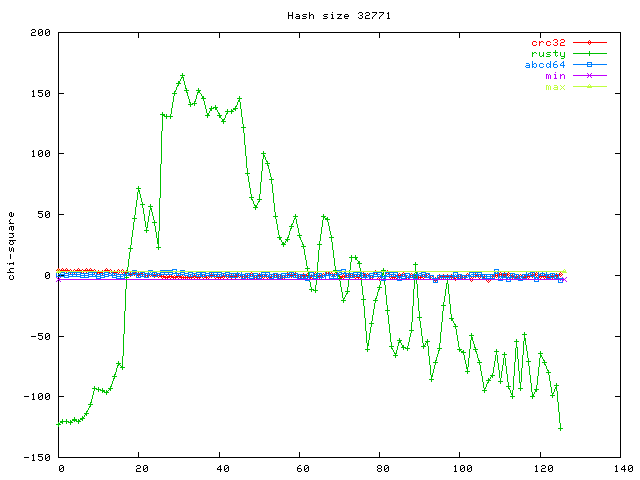Click the 140 tick on the x-axis

tap(621, 468)
